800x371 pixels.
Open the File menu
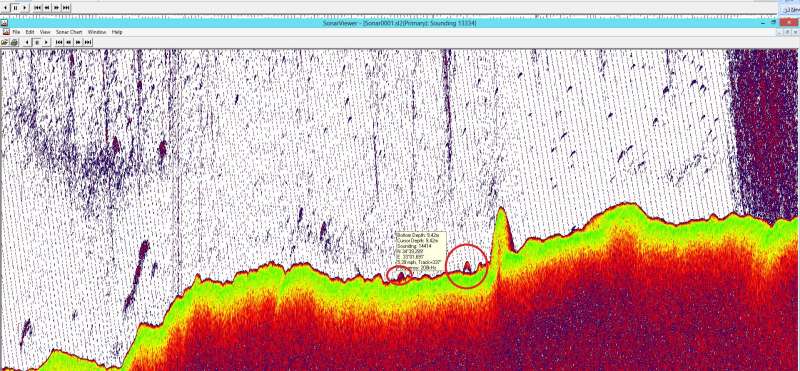click(x=16, y=32)
